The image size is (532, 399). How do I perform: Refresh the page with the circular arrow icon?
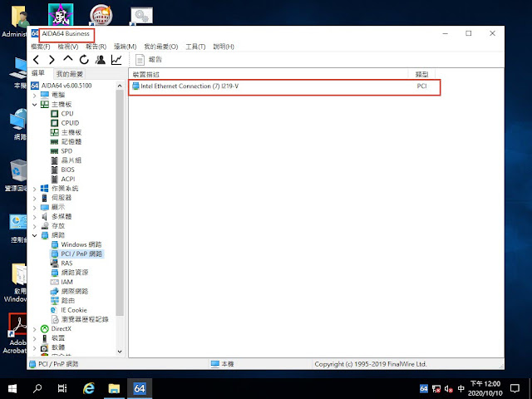84,60
